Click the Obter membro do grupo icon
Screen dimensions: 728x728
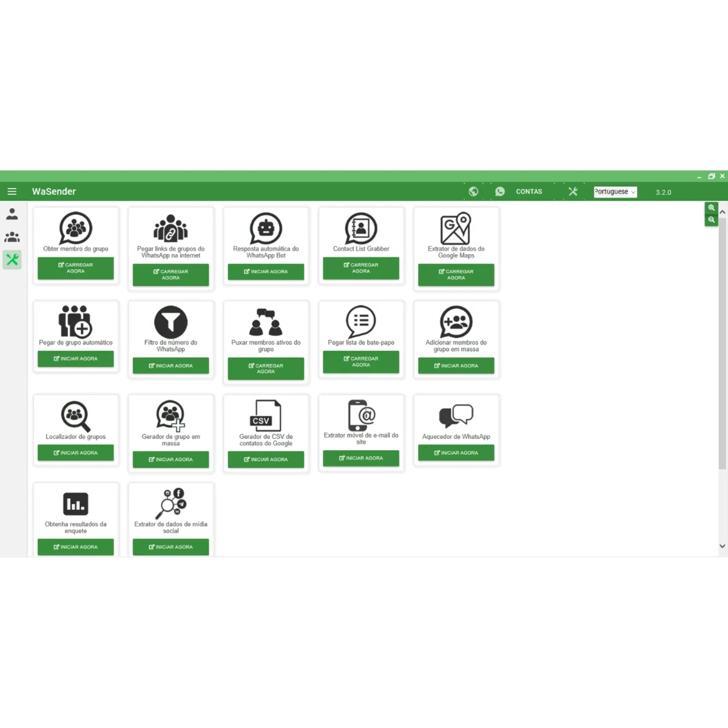pyautogui.click(x=76, y=227)
